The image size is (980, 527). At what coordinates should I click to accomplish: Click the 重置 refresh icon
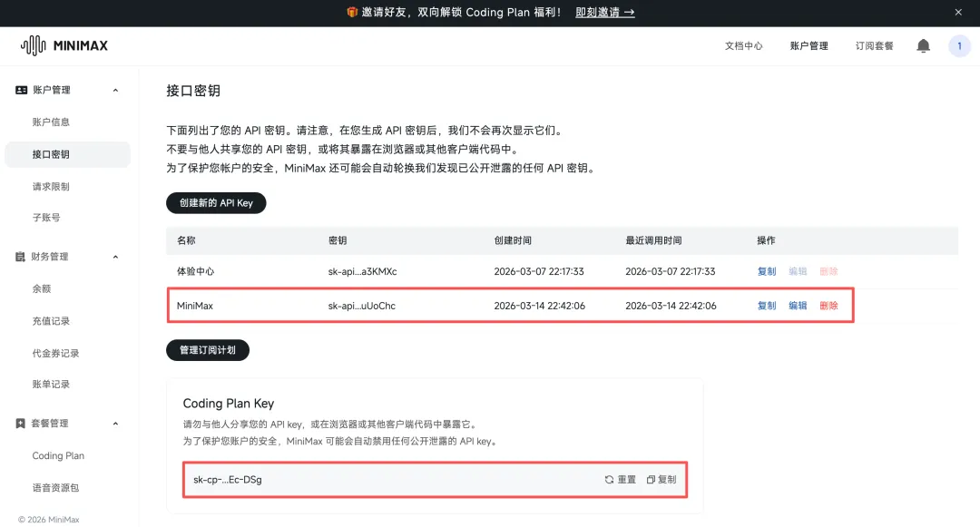point(609,480)
